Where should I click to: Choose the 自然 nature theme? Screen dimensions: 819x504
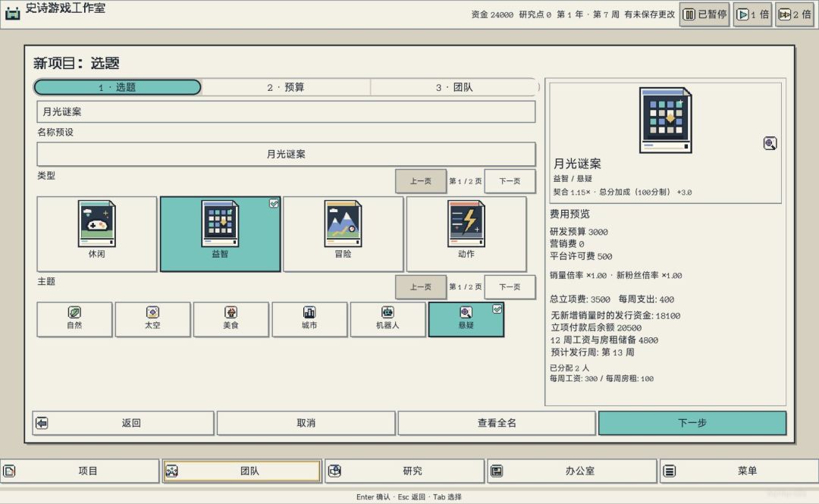74,319
